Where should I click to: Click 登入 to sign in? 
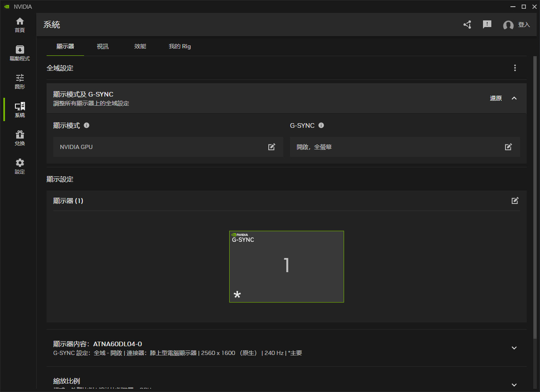point(524,25)
